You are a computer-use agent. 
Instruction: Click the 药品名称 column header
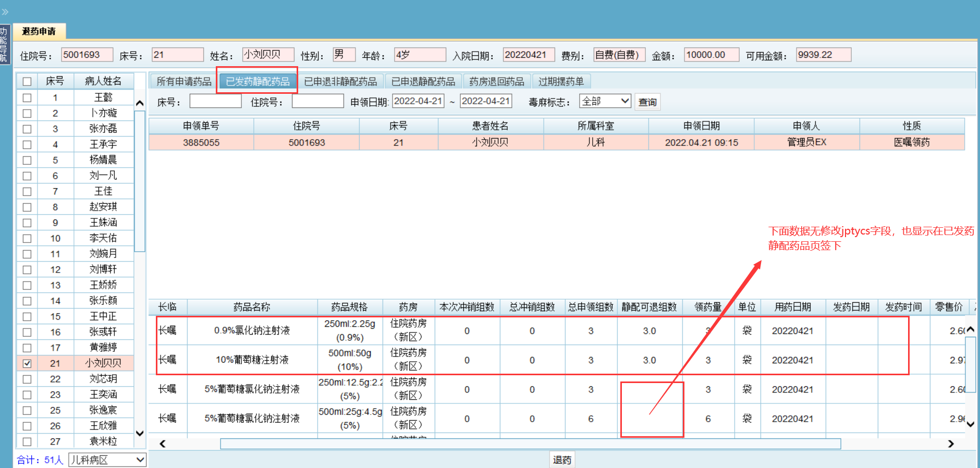[252, 307]
